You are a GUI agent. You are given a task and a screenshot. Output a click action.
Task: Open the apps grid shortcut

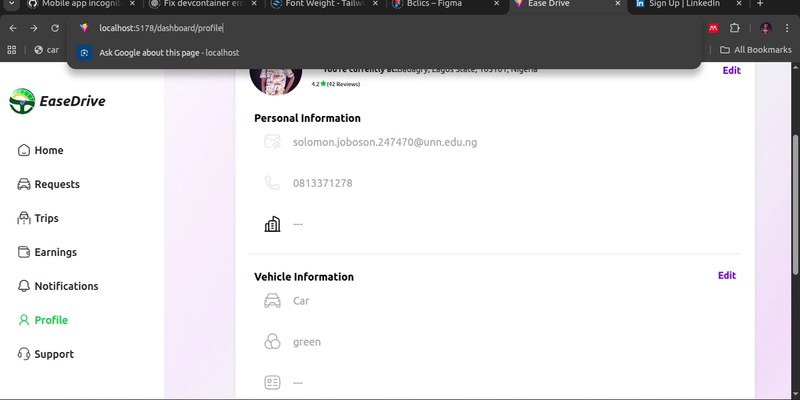point(12,50)
